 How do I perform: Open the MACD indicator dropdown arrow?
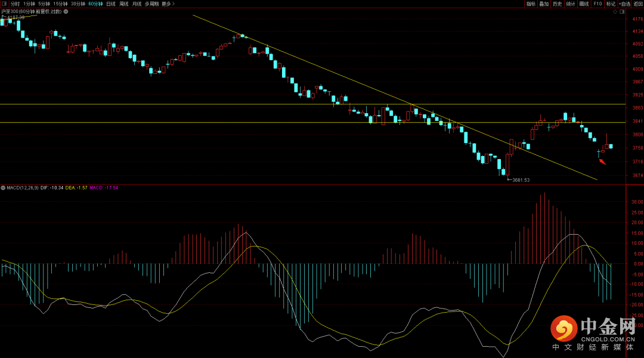(x=3, y=188)
